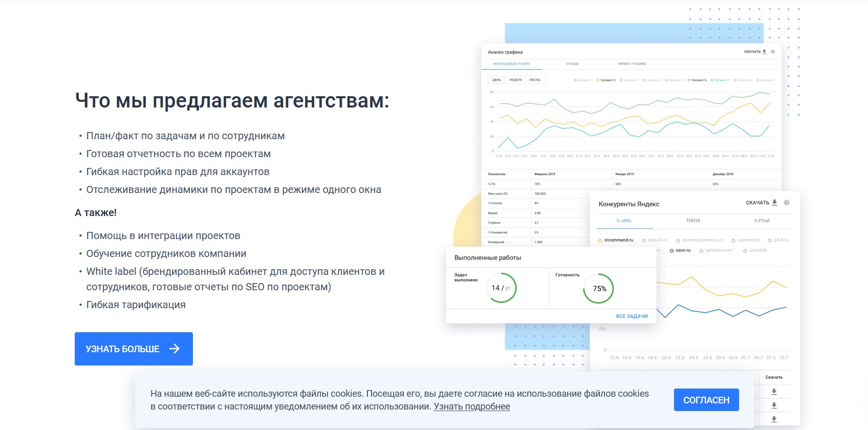Image resolution: width=868 pixels, height=430 pixels.
Task: Select the НЕДЕЛЯ period option
Action: click(515, 80)
